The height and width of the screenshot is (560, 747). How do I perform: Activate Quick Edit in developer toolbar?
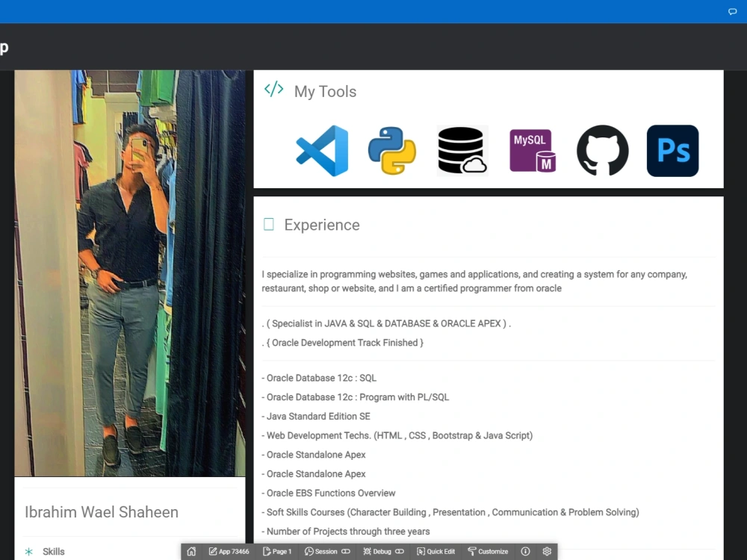[x=436, y=552]
